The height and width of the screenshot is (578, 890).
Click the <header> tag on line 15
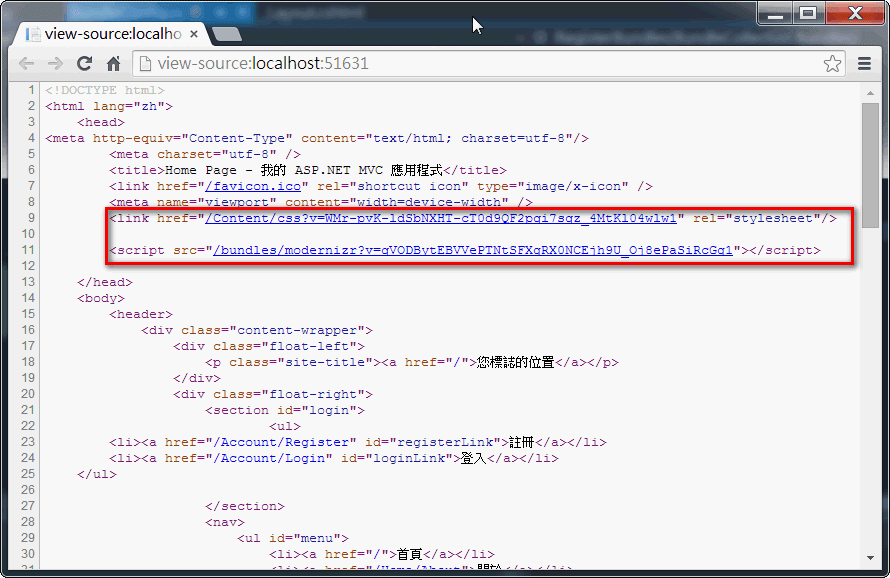click(x=141, y=314)
